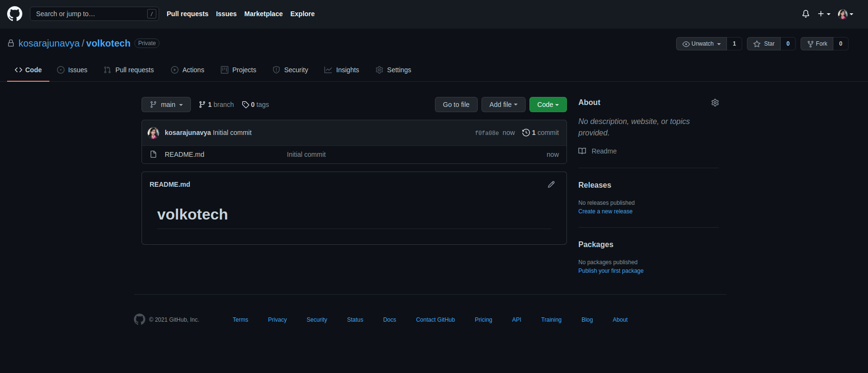Screen dimensions: 868x373
Task: Open footer Contact GitHub link
Action: (435, 320)
